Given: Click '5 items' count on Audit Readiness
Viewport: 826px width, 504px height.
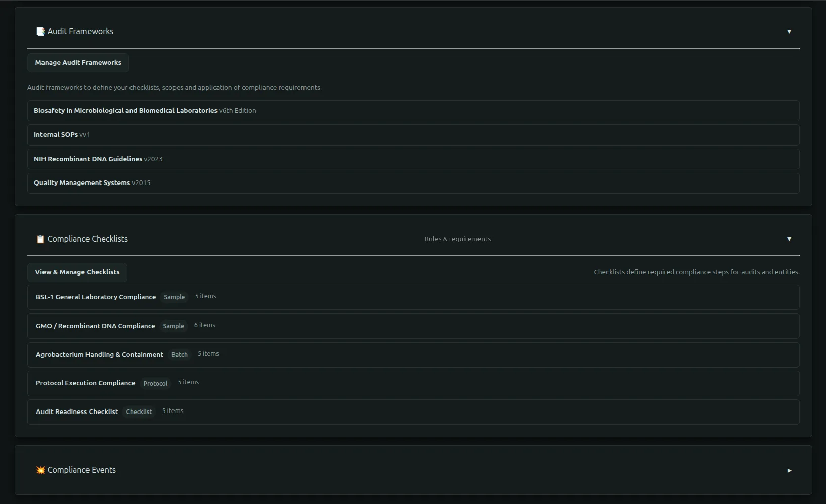Looking at the screenshot, I should (173, 411).
